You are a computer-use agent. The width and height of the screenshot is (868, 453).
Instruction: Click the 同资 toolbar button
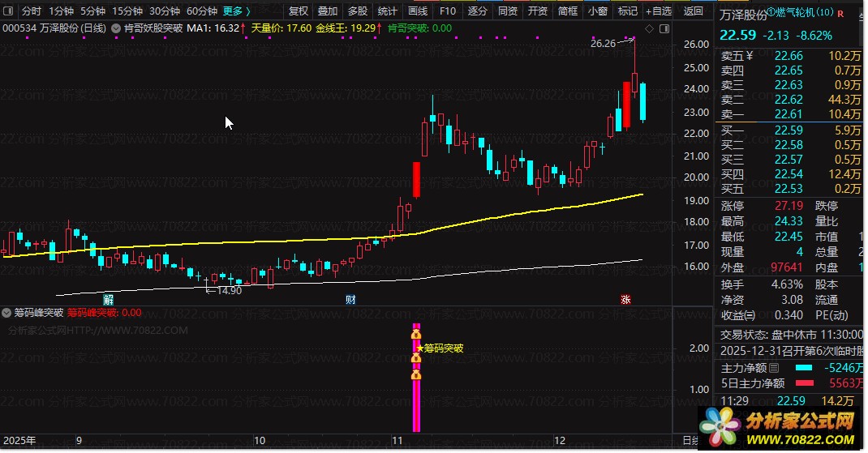pyautogui.click(x=508, y=11)
